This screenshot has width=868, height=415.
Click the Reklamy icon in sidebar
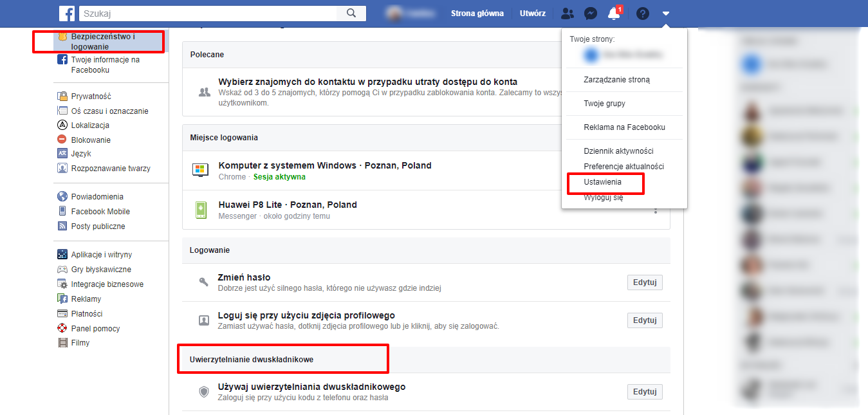(x=62, y=299)
